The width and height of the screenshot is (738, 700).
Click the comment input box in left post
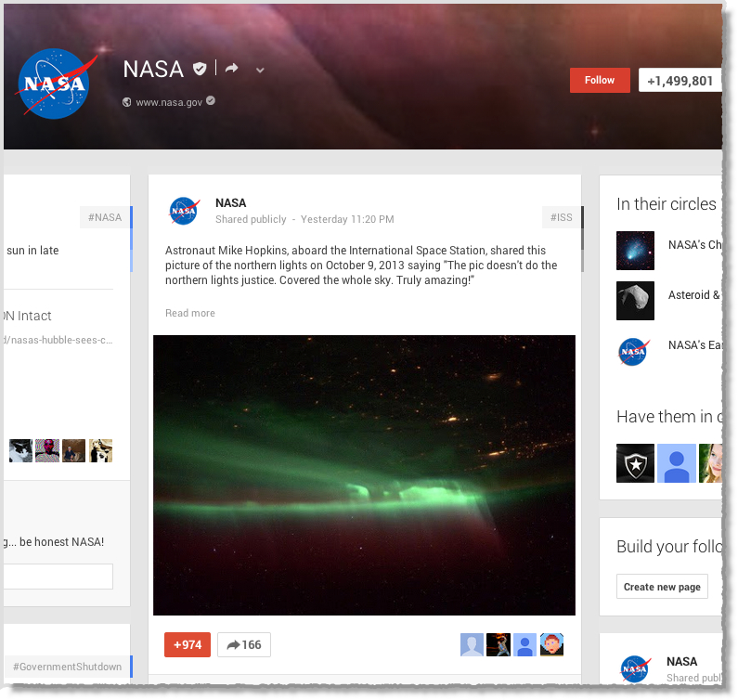(58, 577)
